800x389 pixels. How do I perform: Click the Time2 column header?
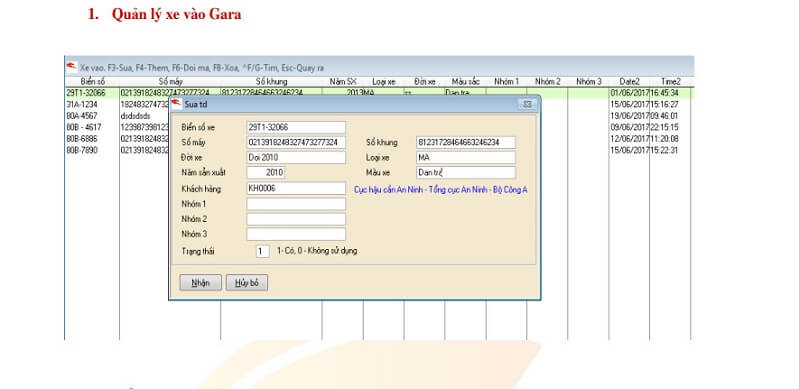670,82
